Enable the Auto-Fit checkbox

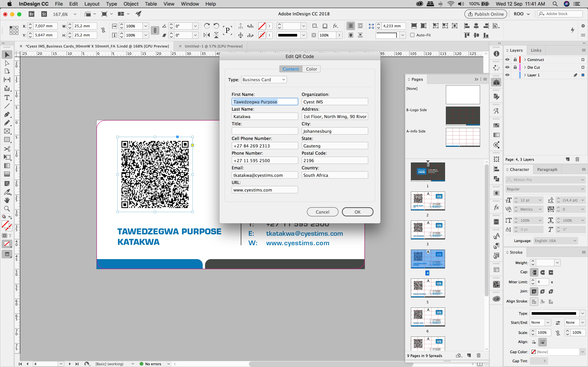tap(412, 35)
